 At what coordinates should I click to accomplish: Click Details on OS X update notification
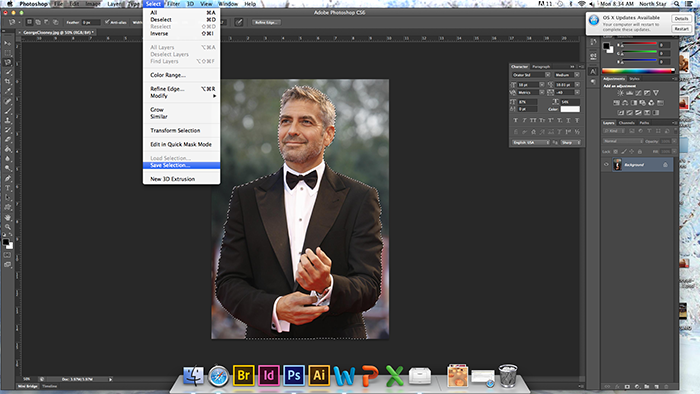point(681,19)
